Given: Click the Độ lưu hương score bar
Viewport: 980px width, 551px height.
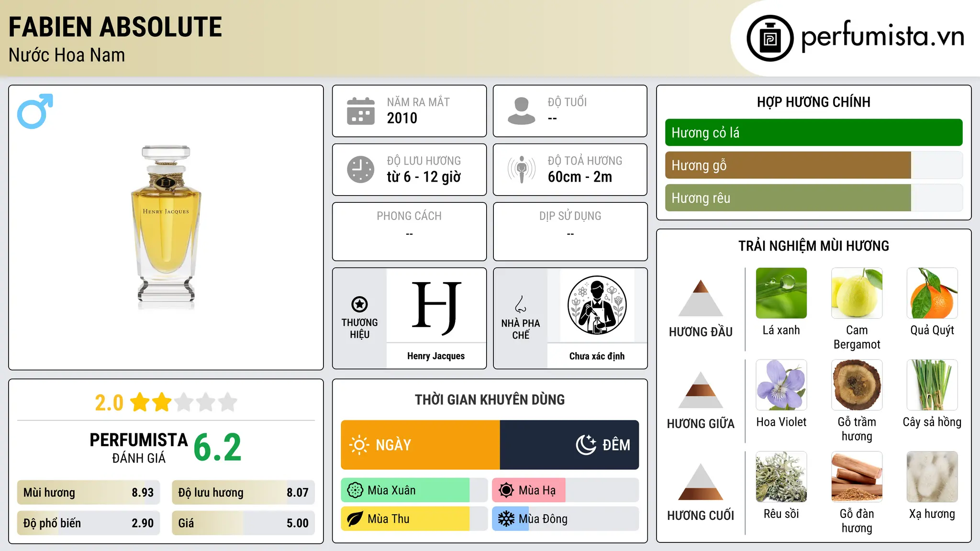Looking at the screenshot, I should coord(244,493).
